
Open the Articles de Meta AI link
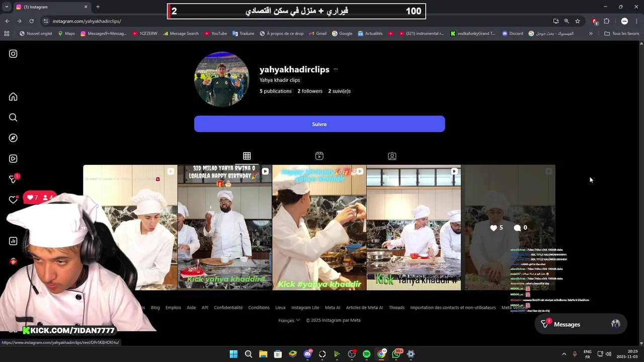365,308
